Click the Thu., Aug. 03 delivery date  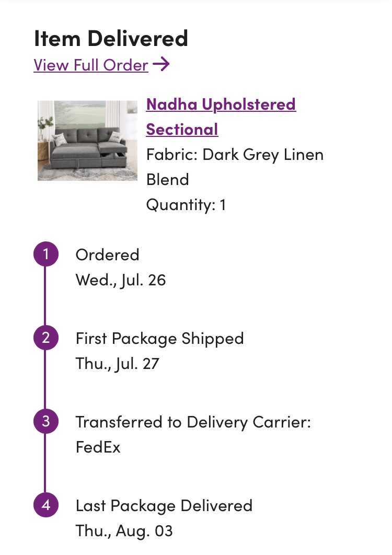pyautogui.click(x=124, y=531)
